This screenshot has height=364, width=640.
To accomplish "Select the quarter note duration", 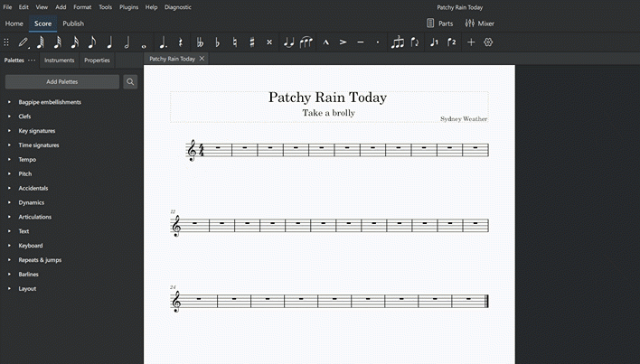I will 109,42.
